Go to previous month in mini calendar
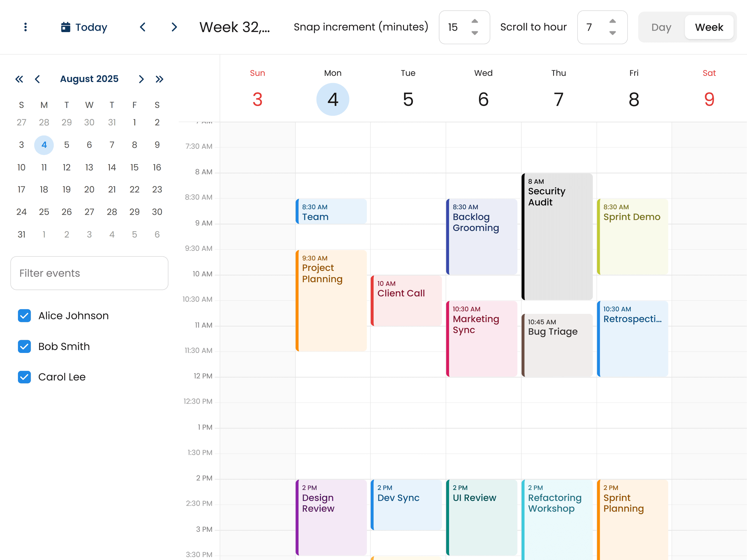 coord(38,79)
